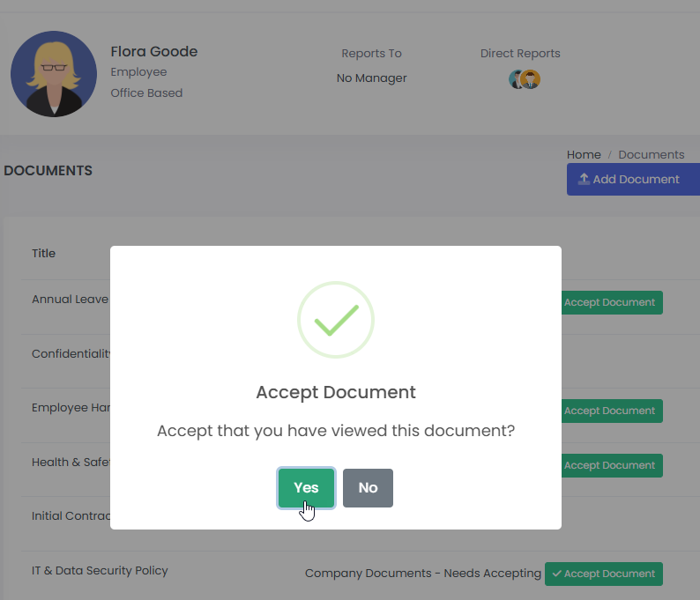The height and width of the screenshot is (600, 700).
Task: Accept the Health & Safety document
Action: click(612, 465)
